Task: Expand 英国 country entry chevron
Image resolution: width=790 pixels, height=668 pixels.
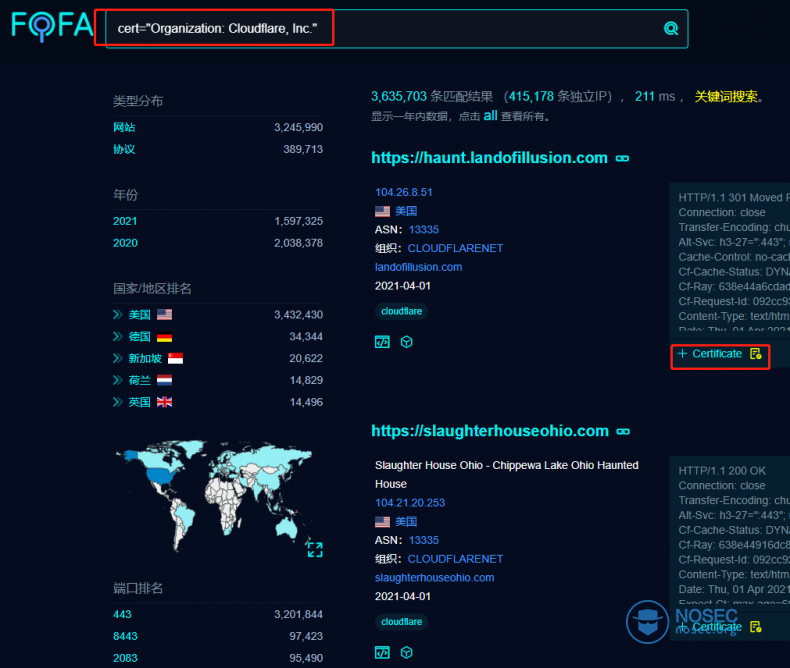Action: point(117,402)
